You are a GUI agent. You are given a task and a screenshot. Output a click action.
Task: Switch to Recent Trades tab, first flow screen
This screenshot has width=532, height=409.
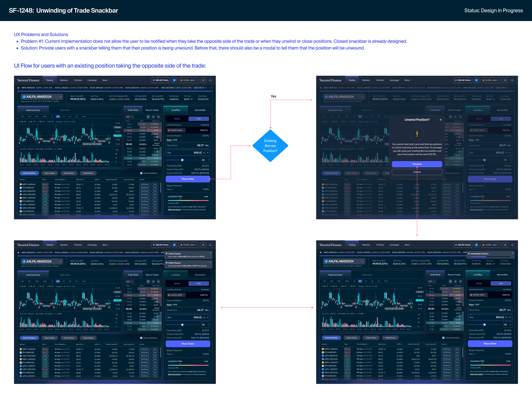[x=152, y=110]
